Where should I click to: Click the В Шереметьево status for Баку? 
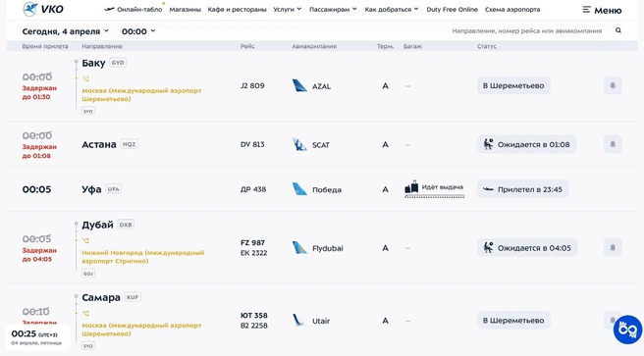tap(513, 85)
